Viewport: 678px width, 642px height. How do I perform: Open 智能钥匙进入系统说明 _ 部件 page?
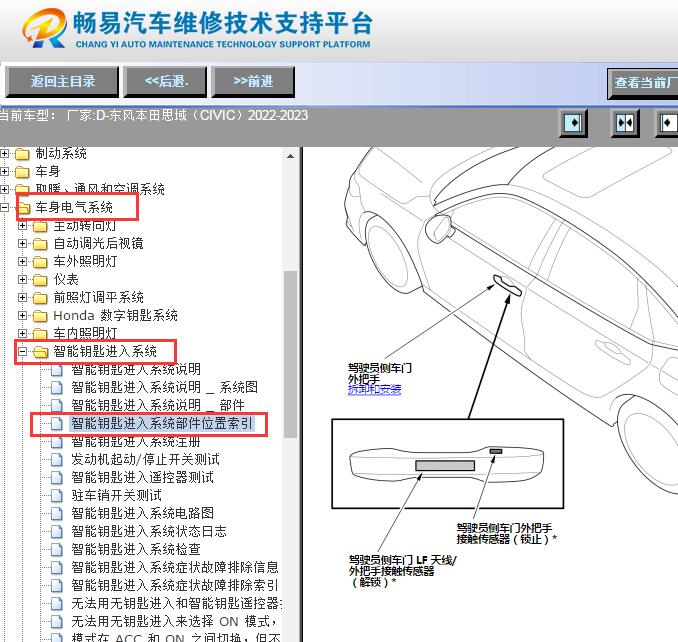(x=158, y=405)
